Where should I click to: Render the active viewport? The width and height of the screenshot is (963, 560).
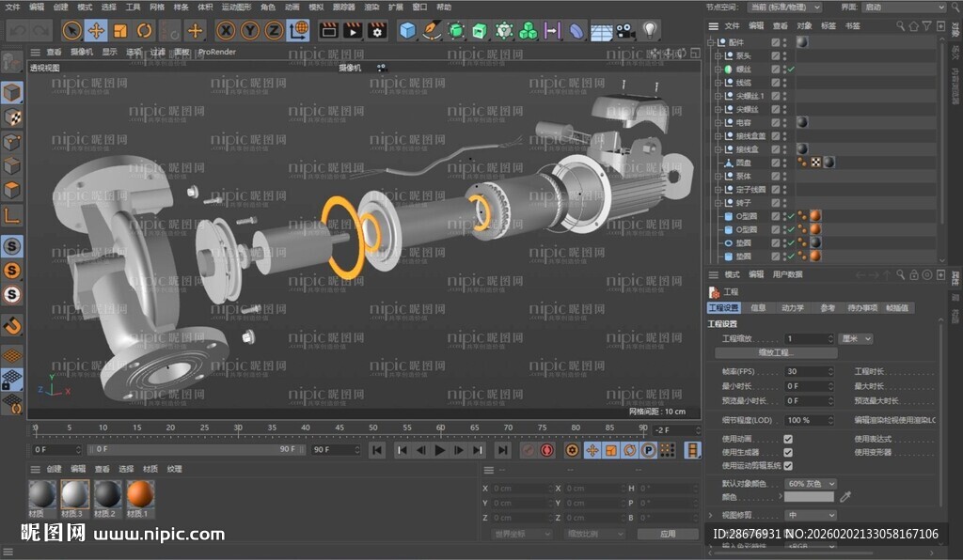pyautogui.click(x=328, y=31)
